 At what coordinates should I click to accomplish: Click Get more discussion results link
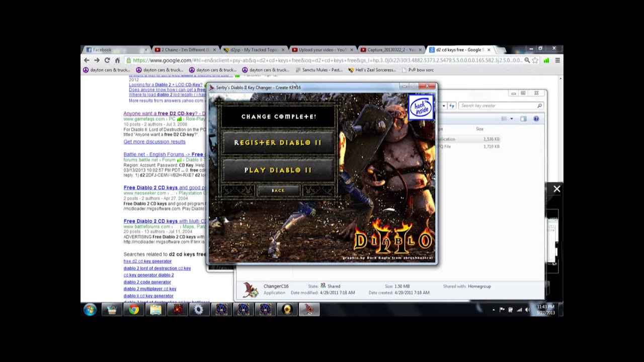154,142
